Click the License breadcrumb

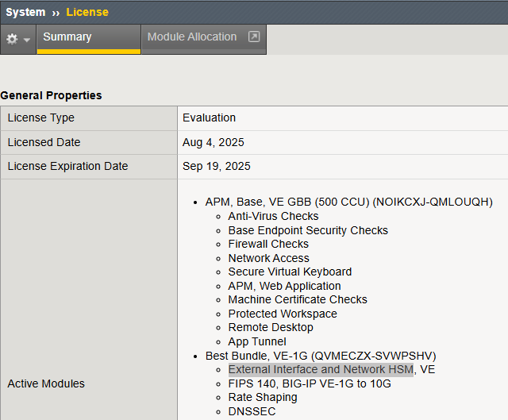coord(87,13)
